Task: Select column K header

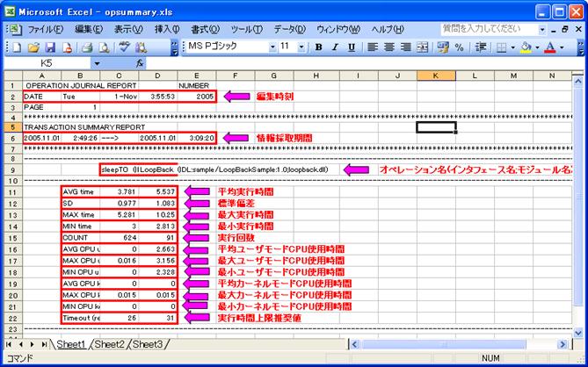Action: pyautogui.click(x=436, y=76)
